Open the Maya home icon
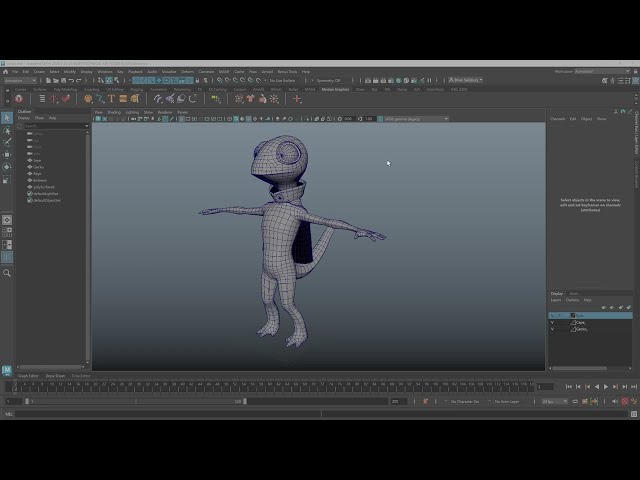Viewport: 640px width, 480px height. (x=5, y=72)
